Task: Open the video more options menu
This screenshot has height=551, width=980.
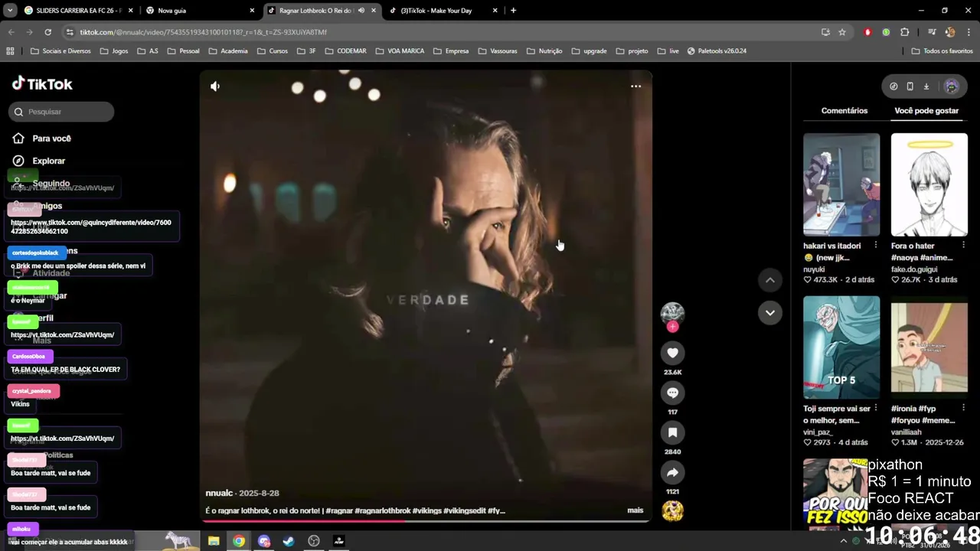Action: (x=635, y=86)
